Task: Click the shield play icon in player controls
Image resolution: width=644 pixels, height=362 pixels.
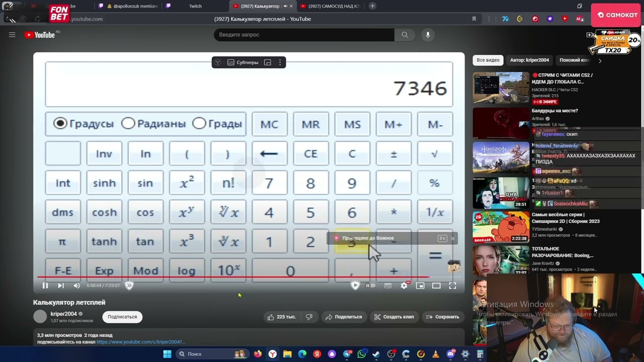Action: 355,286
